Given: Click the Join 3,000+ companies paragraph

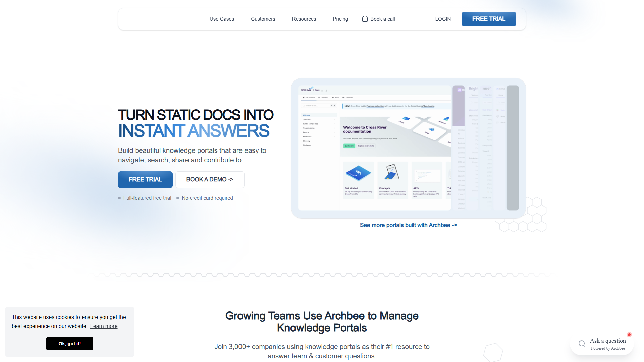Looking at the screenshot, I should point(322,351).
